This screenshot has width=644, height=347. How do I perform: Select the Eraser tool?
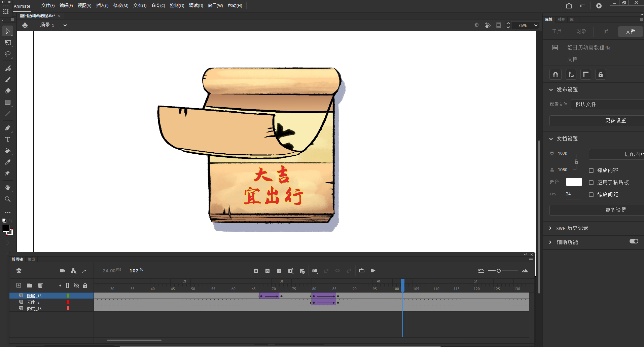pyautogui.click(x=8, y=91)
